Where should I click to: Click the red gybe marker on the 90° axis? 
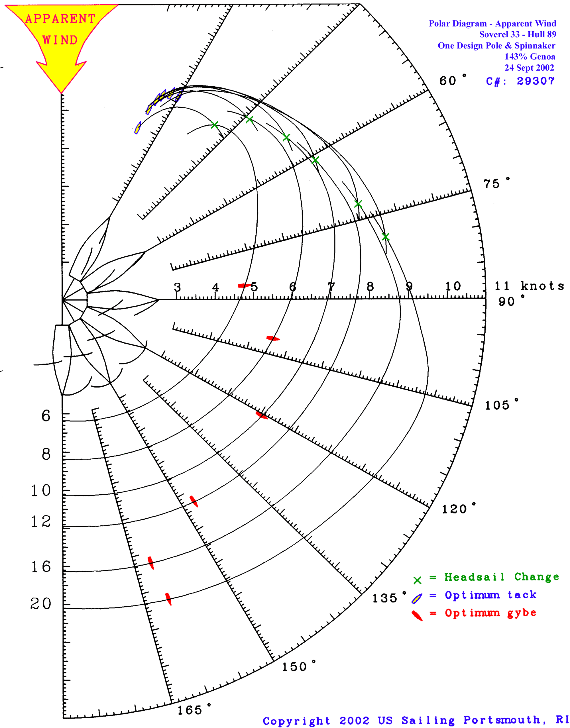(x=245, y=286)
